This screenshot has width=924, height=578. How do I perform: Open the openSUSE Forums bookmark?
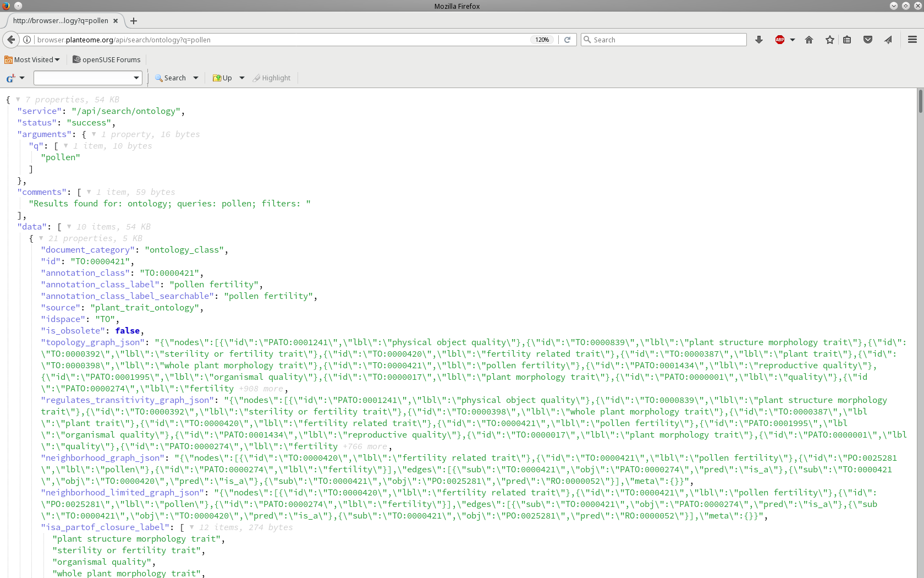(107, 59)
